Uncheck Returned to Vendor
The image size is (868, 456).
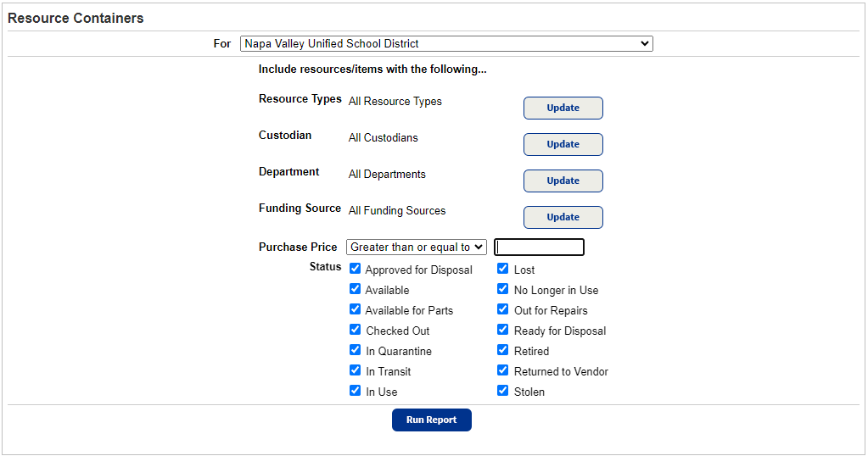tap(503, 370)
